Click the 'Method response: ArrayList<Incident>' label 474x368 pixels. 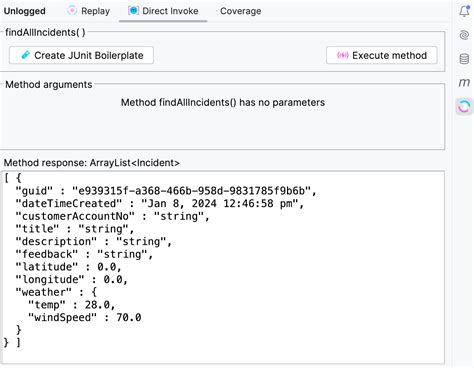tap(92, 163)
